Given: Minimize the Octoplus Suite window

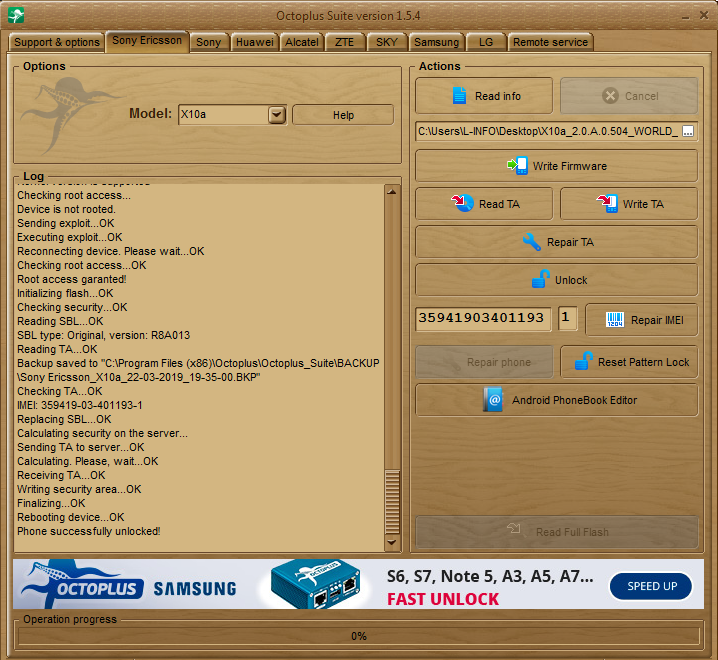Looking at the screenshot, I should [x=685, y=16].
